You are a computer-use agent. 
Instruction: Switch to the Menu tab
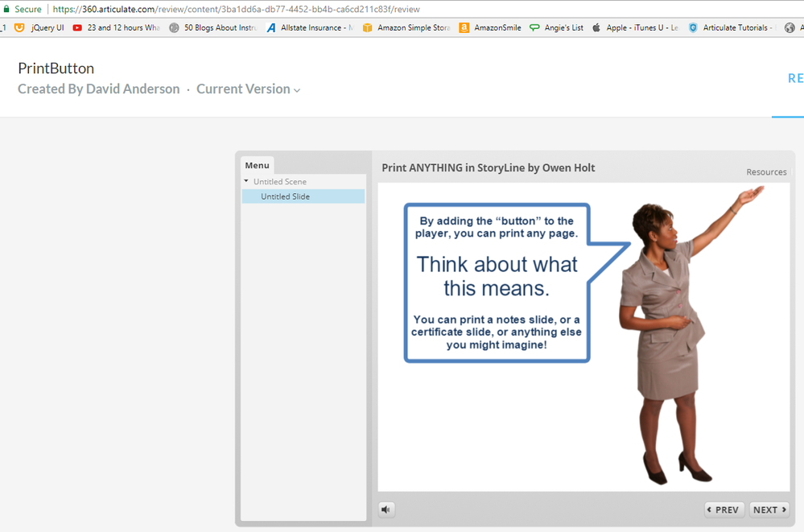click(x=257, y=165)
